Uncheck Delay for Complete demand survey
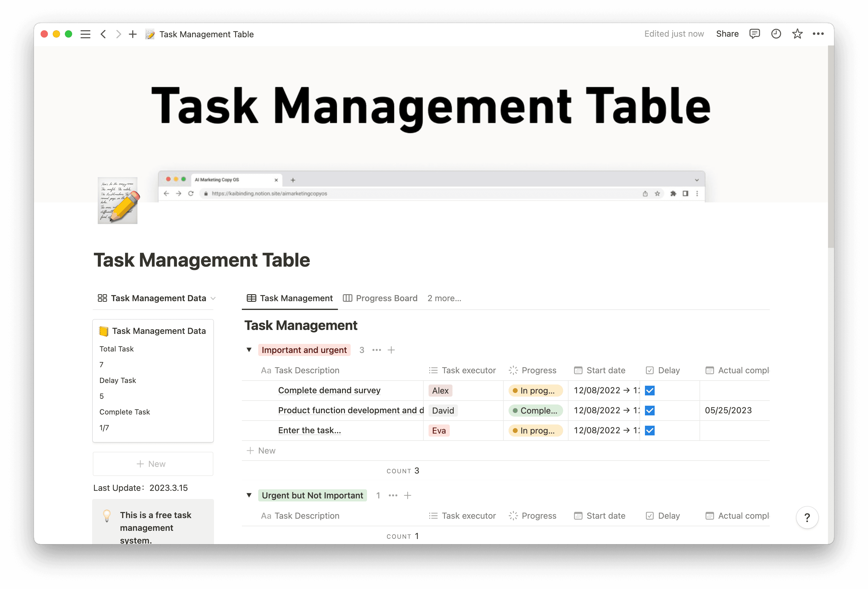868x589 pixels. point(650,390)
